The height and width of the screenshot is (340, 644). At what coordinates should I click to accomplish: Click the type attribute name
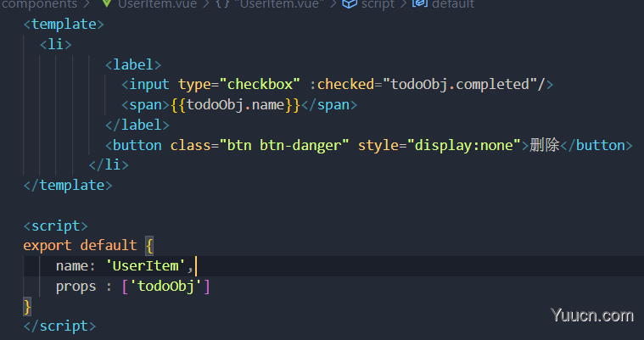[x=194, y=85]
